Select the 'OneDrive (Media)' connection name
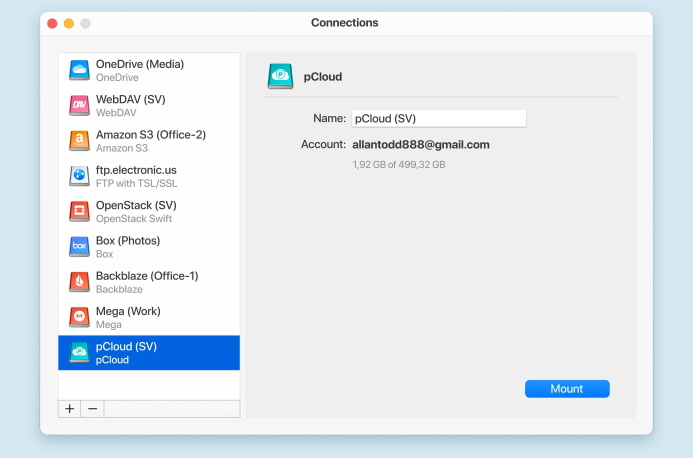This screenshot has height=458, width=693. 140,64
